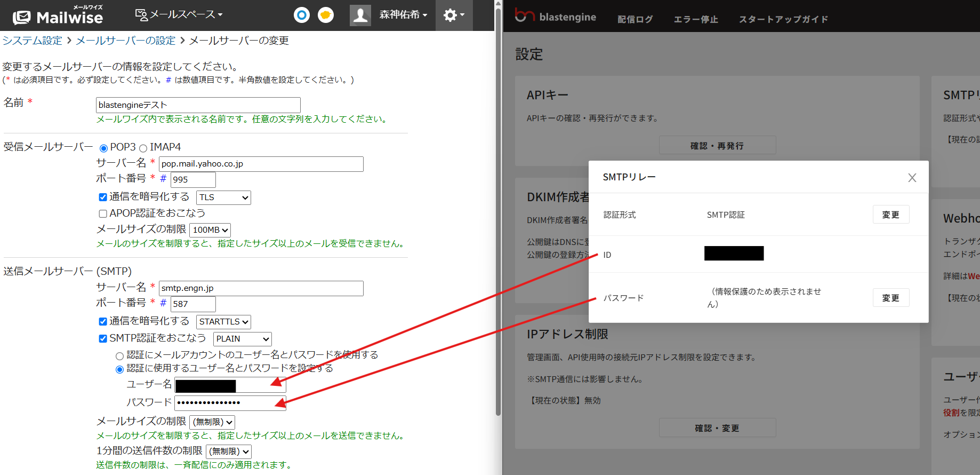The image size is (980, 475).
Task: Click the yellow circle icon in Mailwise header
Action: point(326,15)
